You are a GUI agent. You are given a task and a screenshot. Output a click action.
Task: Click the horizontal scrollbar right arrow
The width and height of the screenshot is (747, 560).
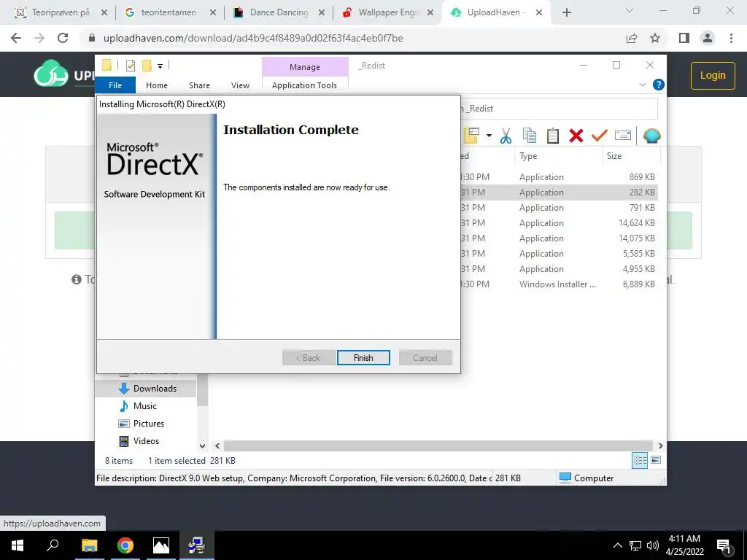pos(660,446)
